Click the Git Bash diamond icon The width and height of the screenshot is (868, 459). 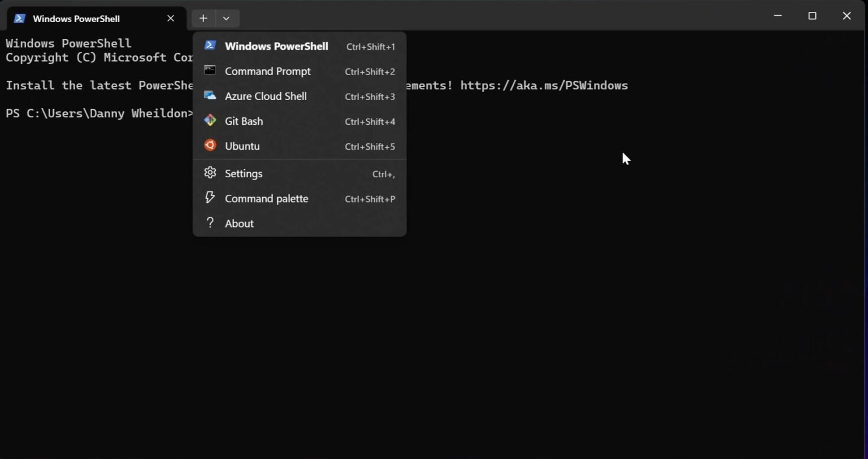click(x=210, y=120)
